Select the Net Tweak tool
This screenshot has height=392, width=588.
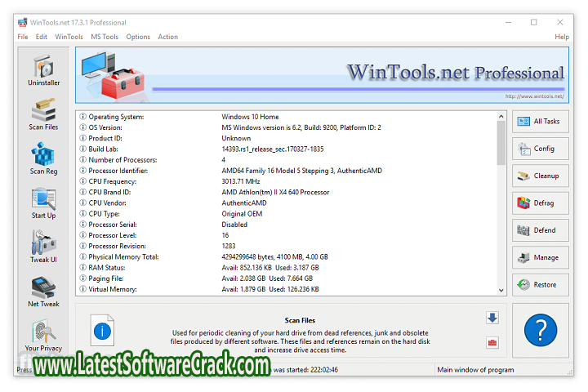point(43,292)
